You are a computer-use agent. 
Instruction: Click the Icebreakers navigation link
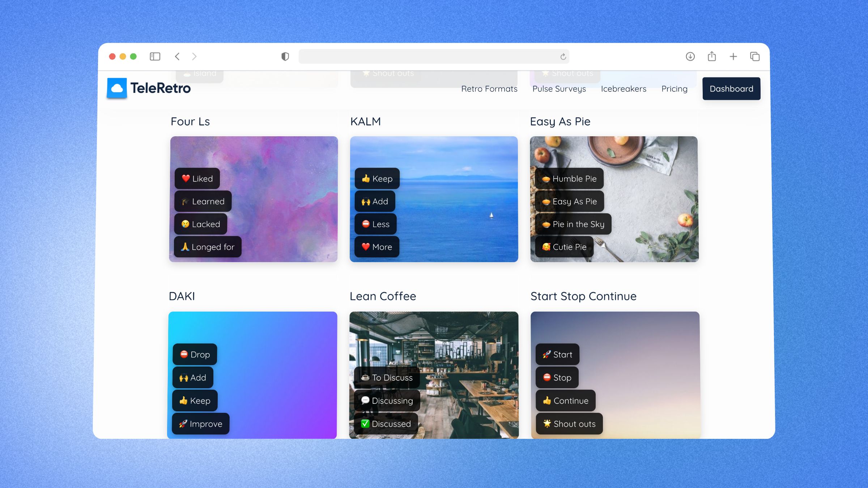click(624, 88)
